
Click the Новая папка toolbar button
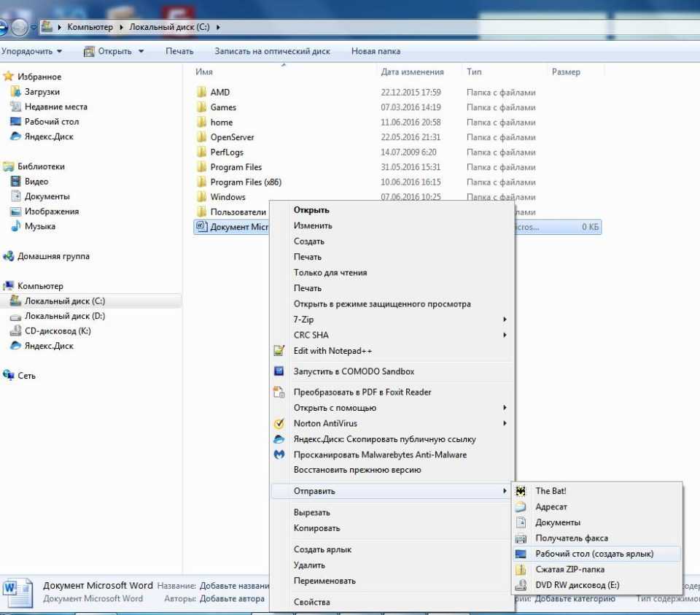tap(376, 51)
